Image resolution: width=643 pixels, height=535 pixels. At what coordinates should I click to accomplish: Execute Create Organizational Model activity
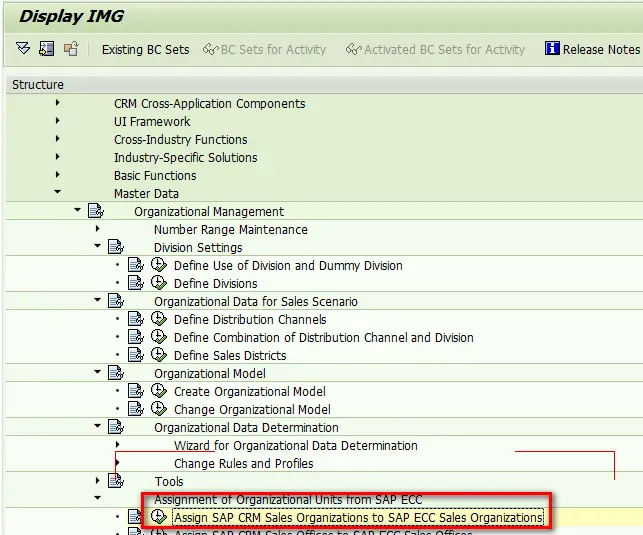[x=159, y=391]
